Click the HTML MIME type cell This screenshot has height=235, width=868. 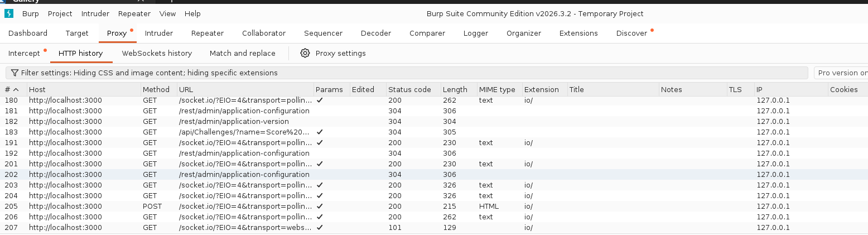pyautogui.click(x=489, y=207)
